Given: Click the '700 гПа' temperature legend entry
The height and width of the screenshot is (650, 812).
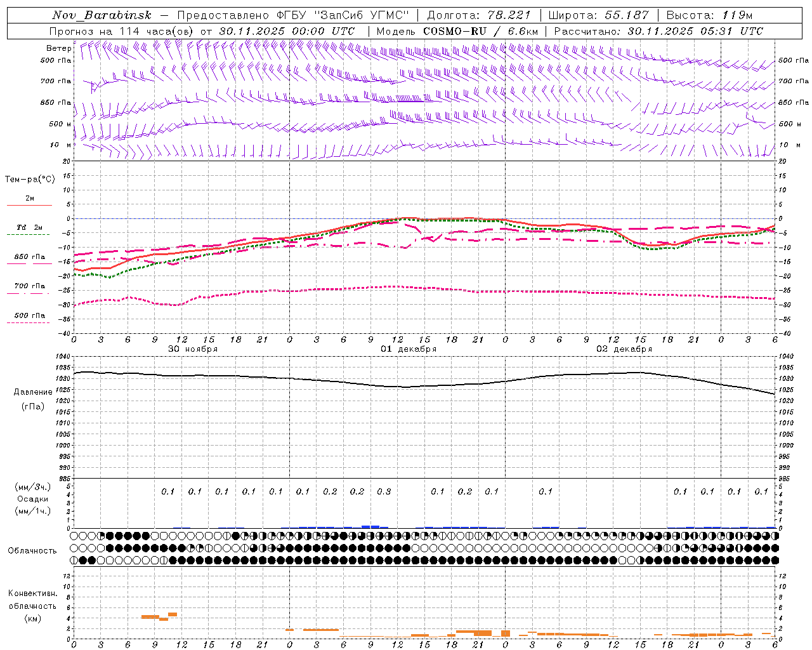Looking at the screenshot, I should (x=30, y=286).
